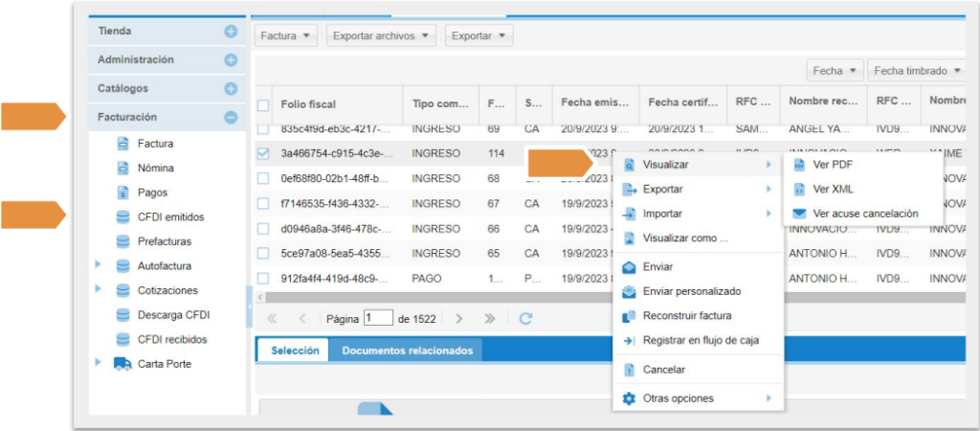Click the Ver XML icon in submenu

800,189
